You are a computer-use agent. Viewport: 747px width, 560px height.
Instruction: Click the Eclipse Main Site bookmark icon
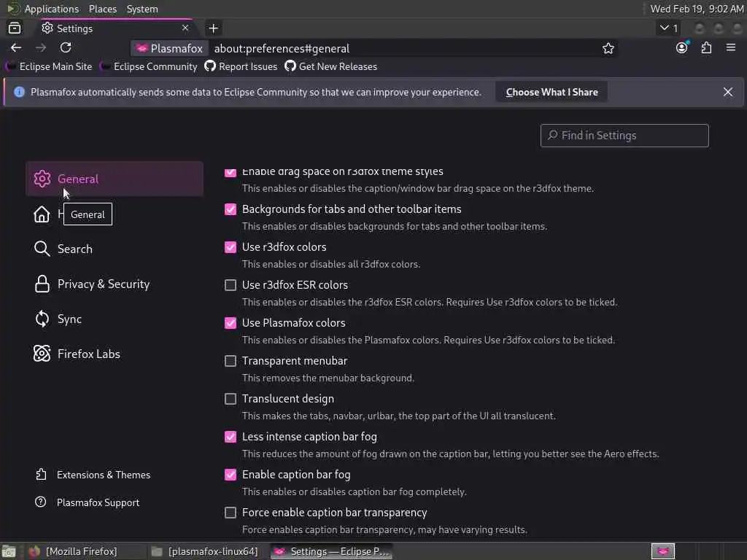(x=10, y=66)
